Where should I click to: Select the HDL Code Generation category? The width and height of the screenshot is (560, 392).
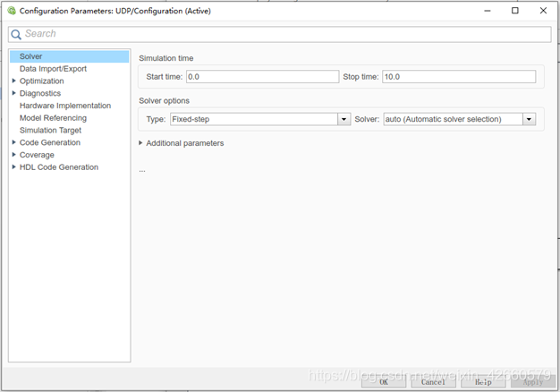[x=58, y=167]
